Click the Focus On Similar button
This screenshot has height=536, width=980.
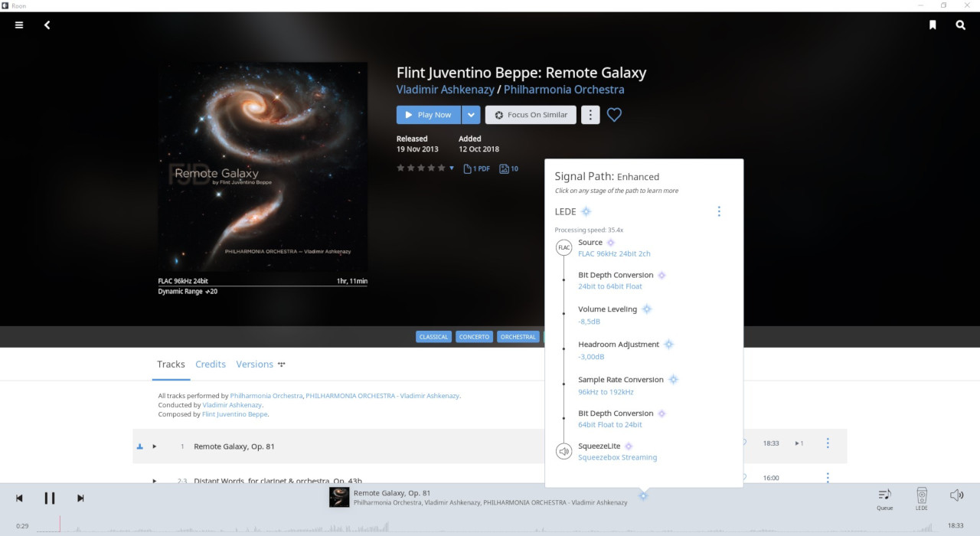[x=531, y=115]
